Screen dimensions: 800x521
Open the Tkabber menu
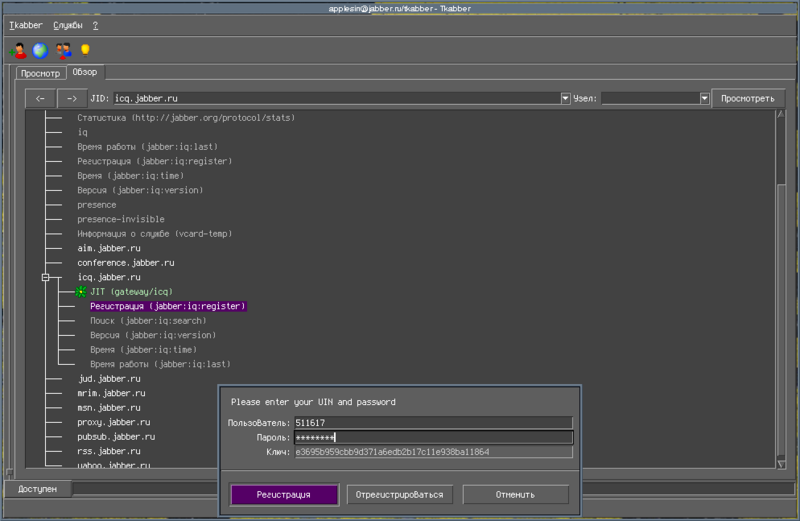click(26, 24)
